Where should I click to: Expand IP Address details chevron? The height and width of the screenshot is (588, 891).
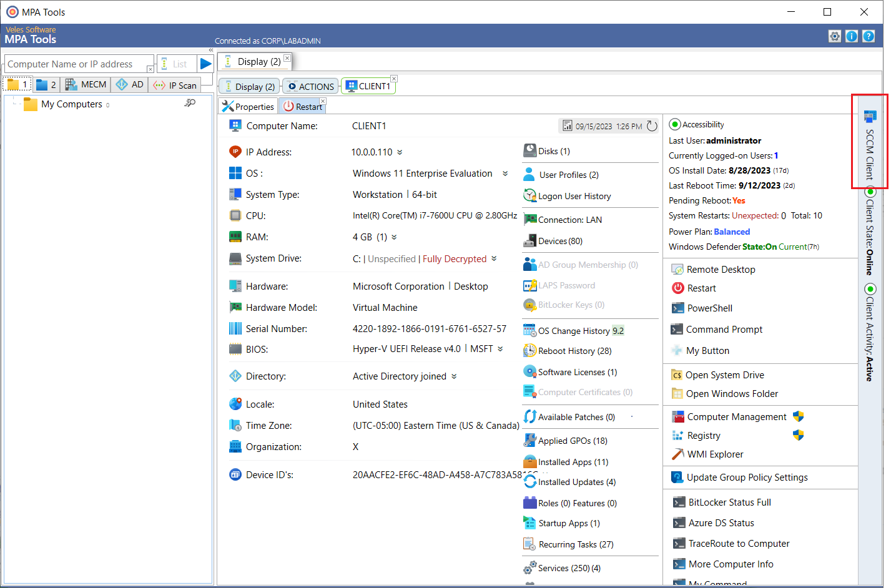(400, 152)
